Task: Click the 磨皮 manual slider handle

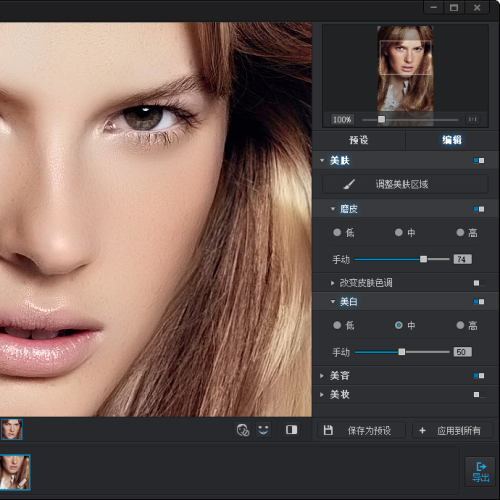Action: [423, 259]
